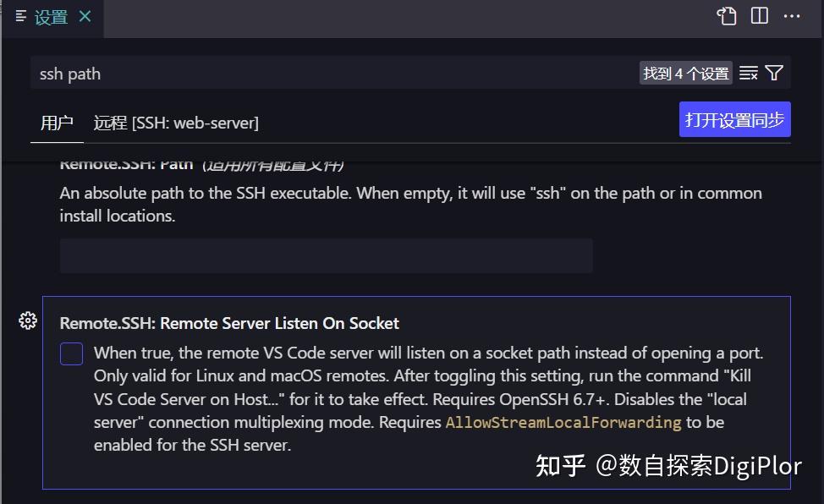Click the gear icon beside Remote Server Listen On Socket

(x=28, y=320)
